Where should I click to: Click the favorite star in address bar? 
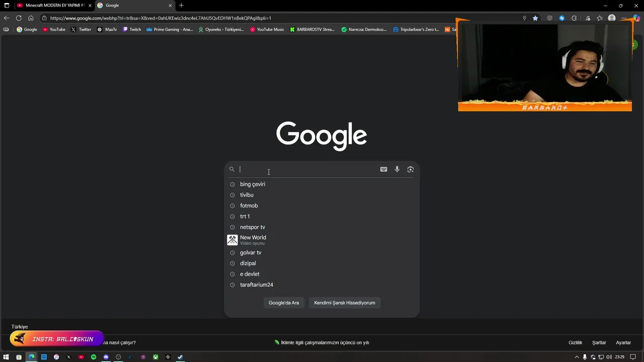[535, 18]
